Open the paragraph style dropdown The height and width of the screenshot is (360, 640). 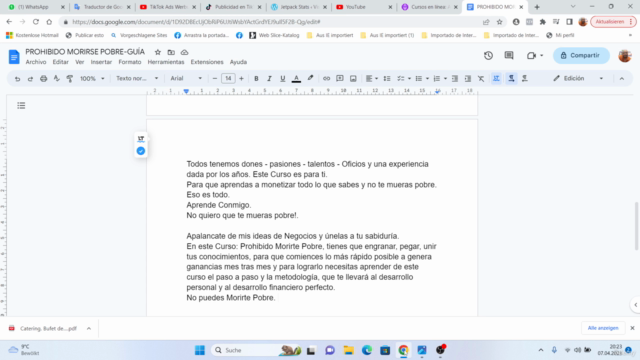pyautogui.click(x=137, y=78)
